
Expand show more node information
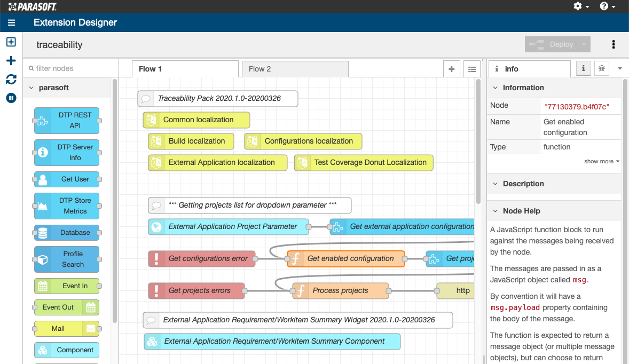tap(601, 161)
